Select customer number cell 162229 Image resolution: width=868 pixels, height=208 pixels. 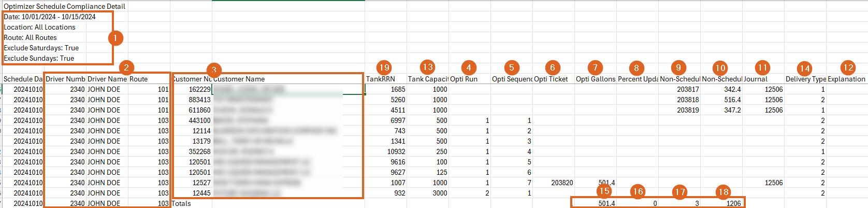[192, 89]
